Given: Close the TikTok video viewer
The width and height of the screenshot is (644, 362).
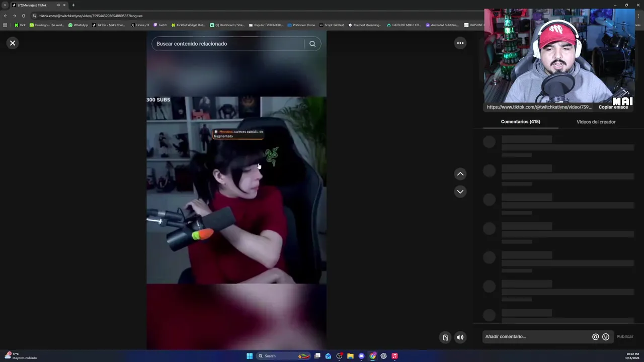Looking at the screenshot, I should pos(13,43).
